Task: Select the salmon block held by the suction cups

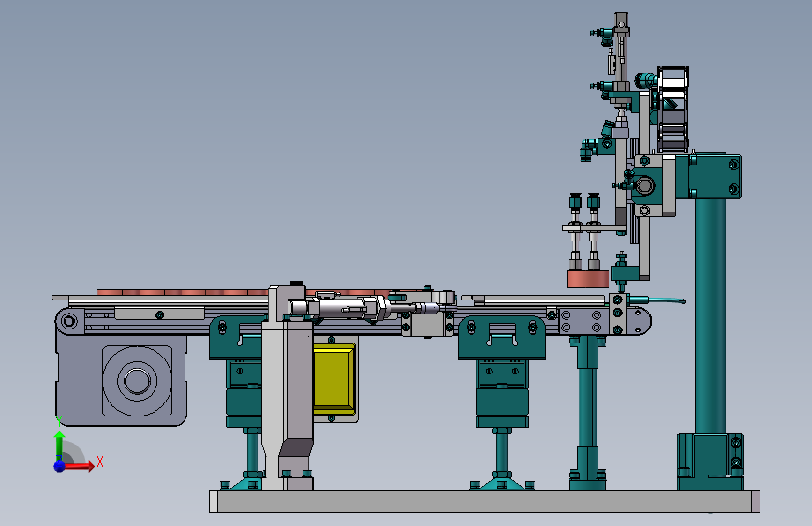Action: tap(588, 279)
